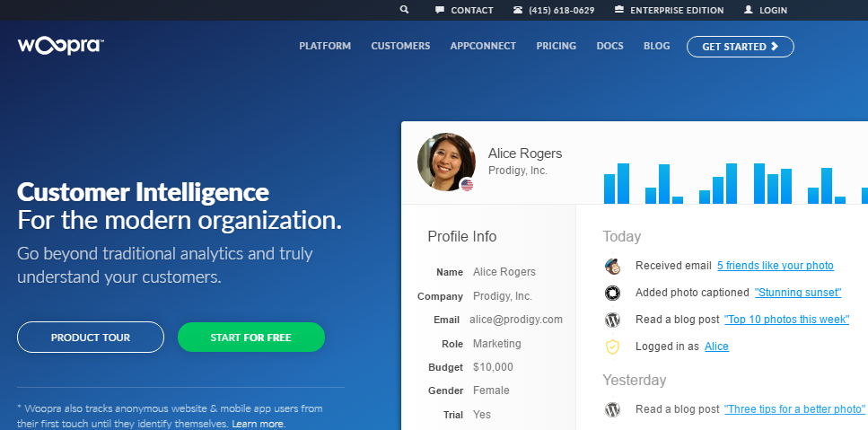Image resolution: width=868 pixels, height=430 pixels.
Task: Go to the Pricing page
Action: (556, 46)
